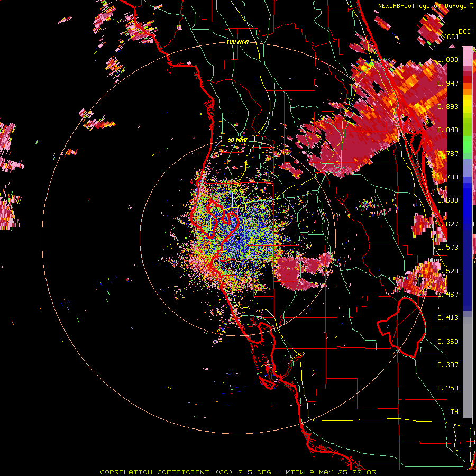Pick the orange segment of the color bar

tap(467, 89)
